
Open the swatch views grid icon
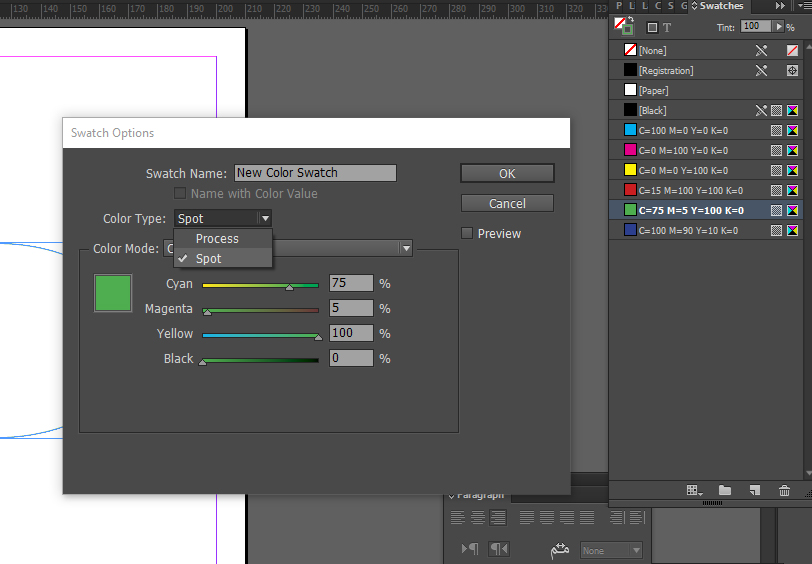point(693,490)
